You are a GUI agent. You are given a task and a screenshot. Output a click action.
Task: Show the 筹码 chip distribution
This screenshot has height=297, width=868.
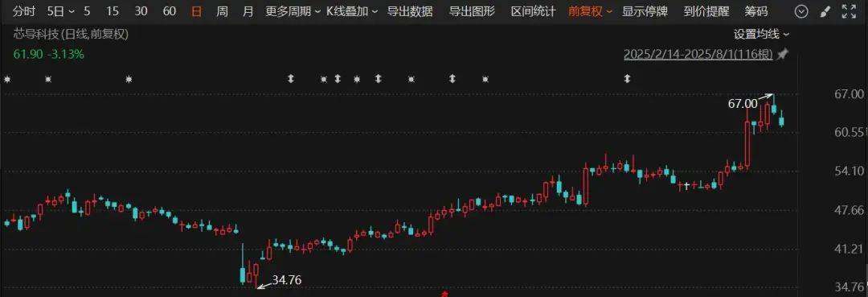756,11
